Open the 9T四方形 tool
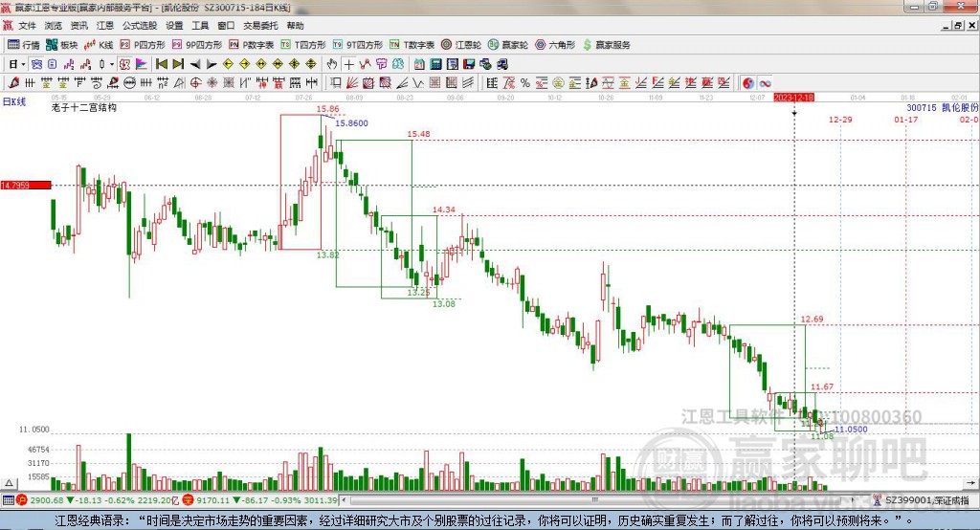 358,45
